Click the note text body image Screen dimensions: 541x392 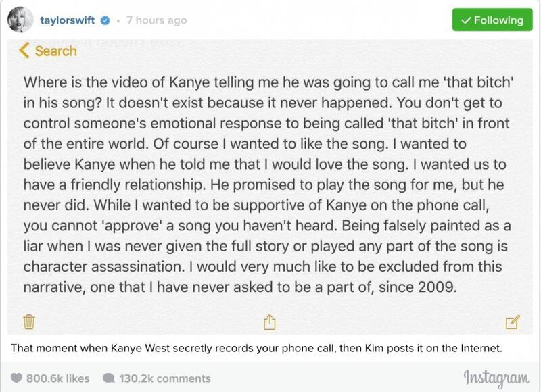(270, 187)
